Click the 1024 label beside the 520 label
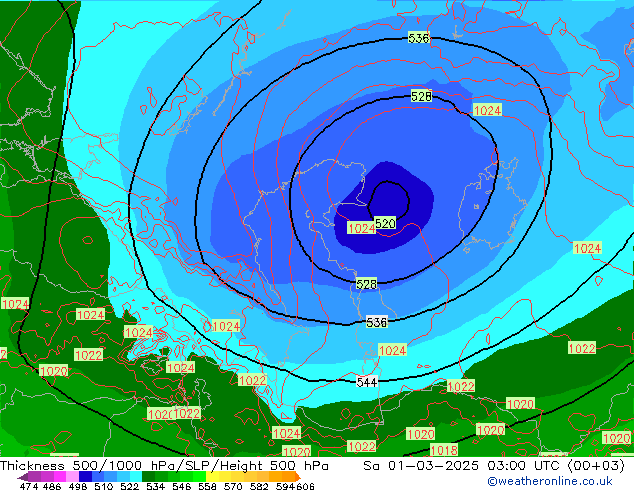The image size is (634, 490). [x=361, y=228]
